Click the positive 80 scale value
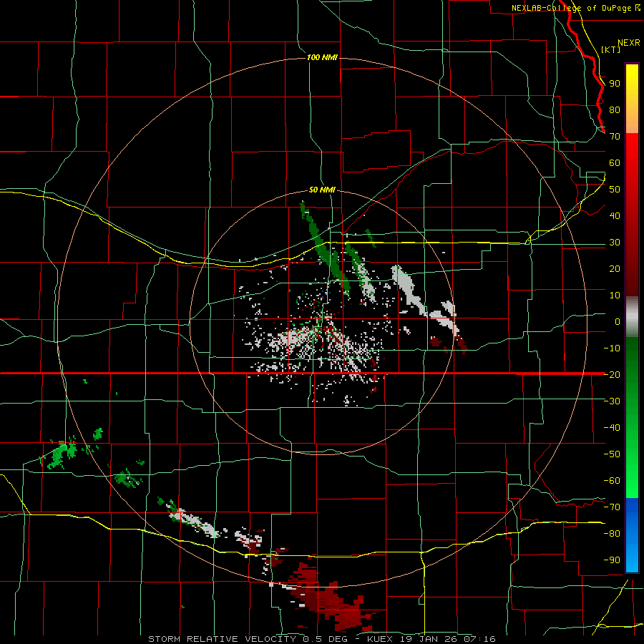This screenshot has height=644, width=644. (x=615, y=110)
